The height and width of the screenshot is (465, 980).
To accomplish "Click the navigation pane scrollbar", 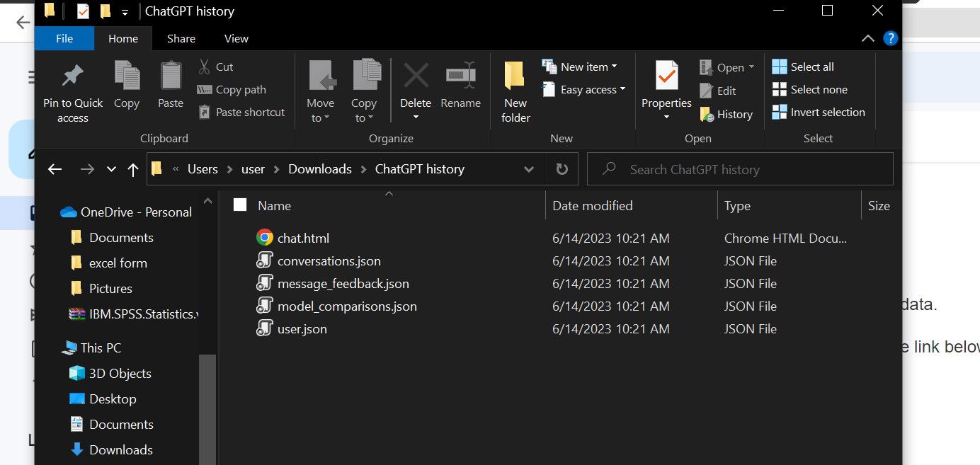I will (207, 409).
